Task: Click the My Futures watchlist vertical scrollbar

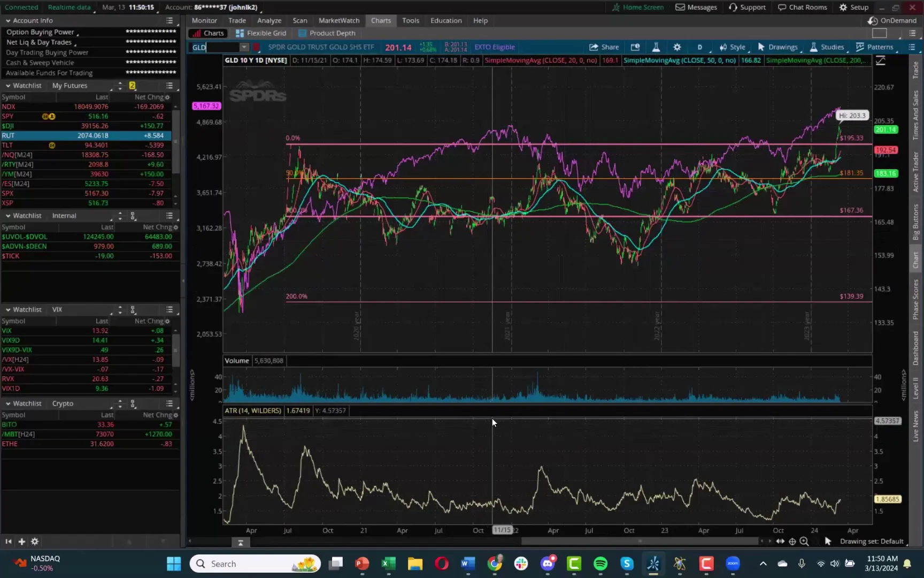Action: [x=175, y=142]
